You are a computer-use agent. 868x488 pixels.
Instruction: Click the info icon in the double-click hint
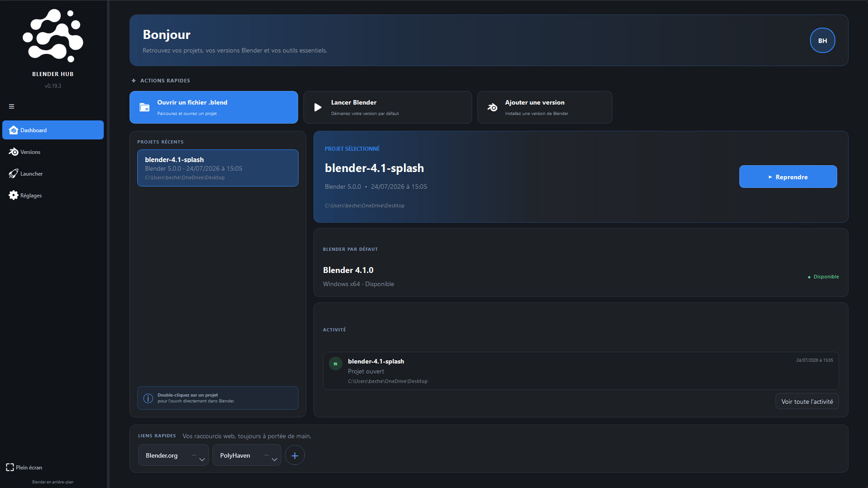pyautogui.click(x=148, y=398)
